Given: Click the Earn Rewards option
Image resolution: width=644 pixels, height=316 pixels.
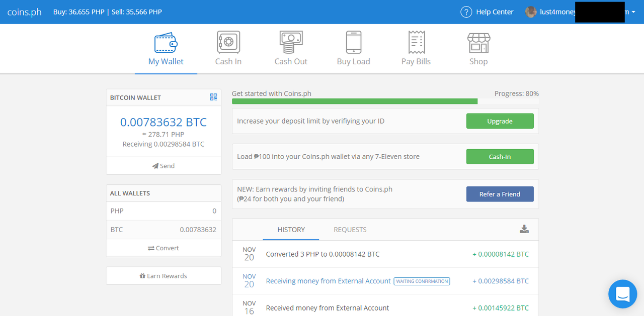Looking at the screenshot, I should coord(164,275).
